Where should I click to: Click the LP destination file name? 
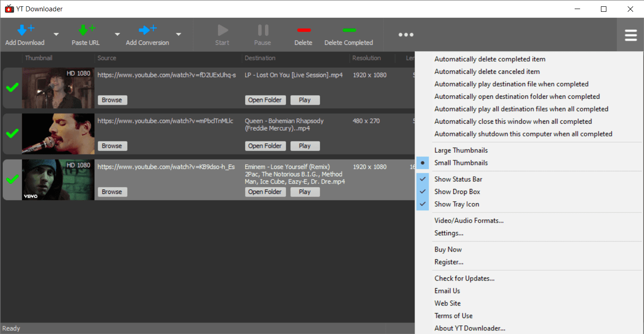(294, 75)
